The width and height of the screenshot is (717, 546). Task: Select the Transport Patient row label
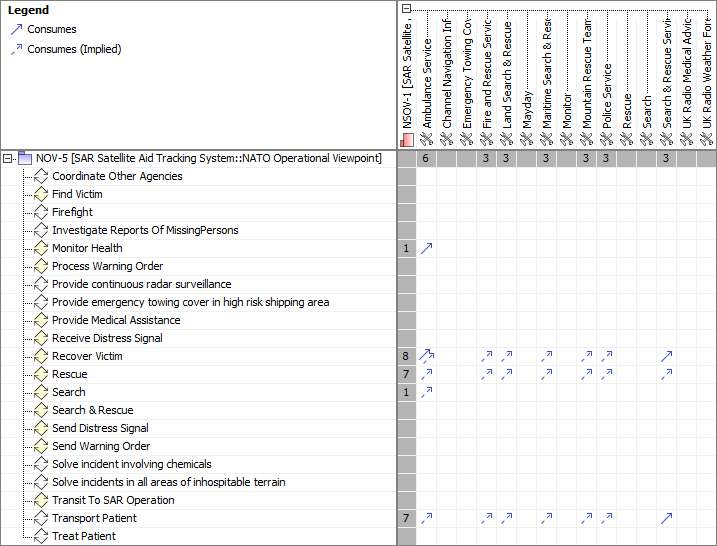click(x=94, y=518)
